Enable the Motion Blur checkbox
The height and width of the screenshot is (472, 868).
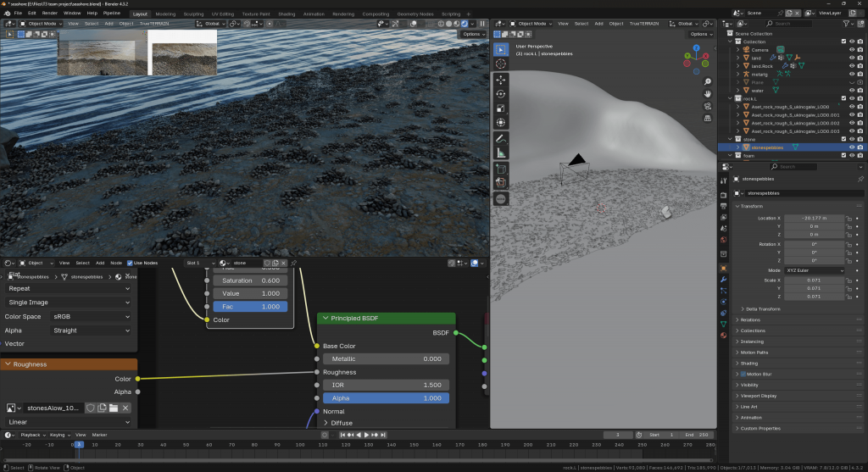tap(743, 374)
